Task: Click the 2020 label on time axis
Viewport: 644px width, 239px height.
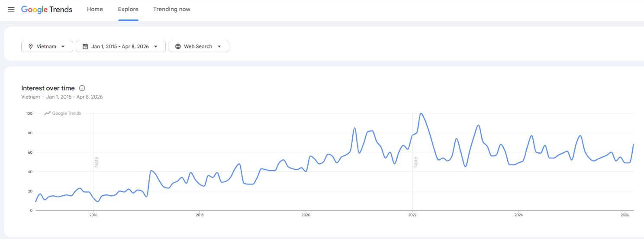Action: coord(306,215)
